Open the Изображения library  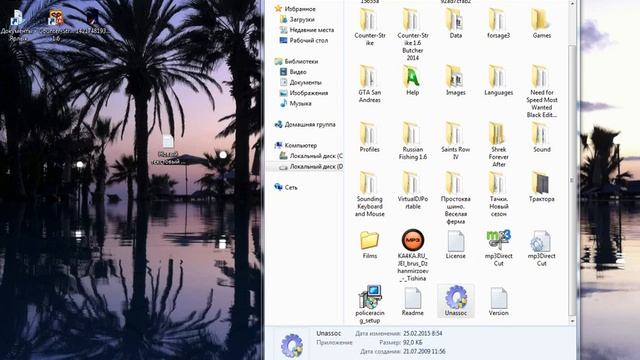coord(309,93)
